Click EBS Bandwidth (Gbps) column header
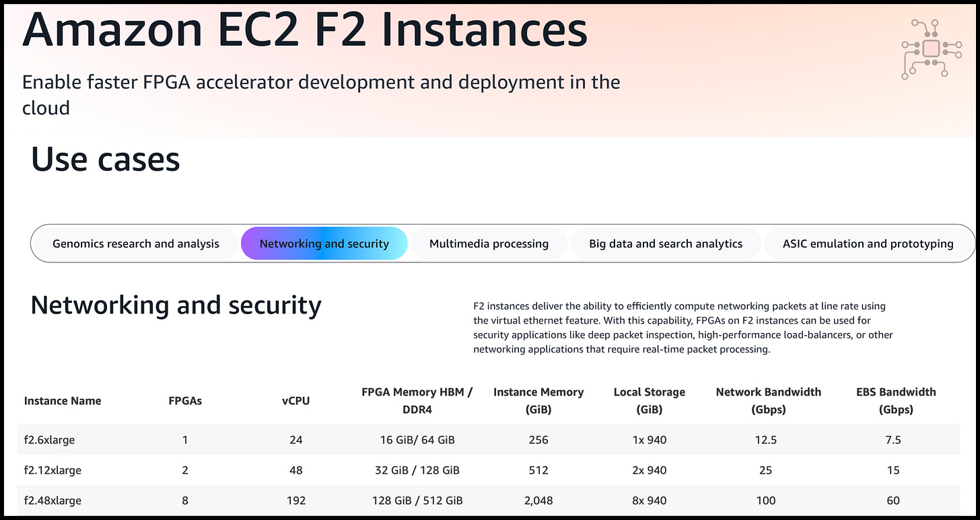 (x=896, y=401)
